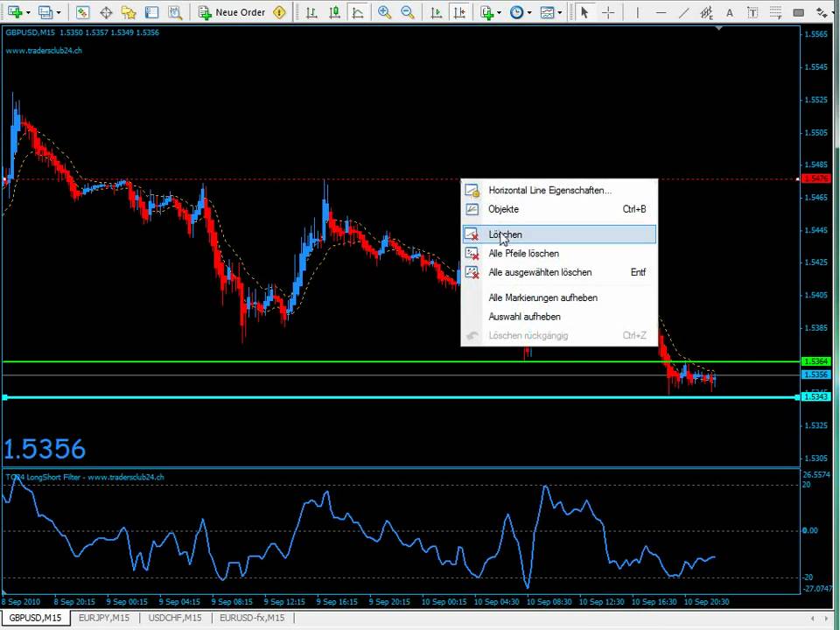This screenshot has width=840, height=630.
Task: Choose Auswahl aufheben
Action: click(559, 317)
